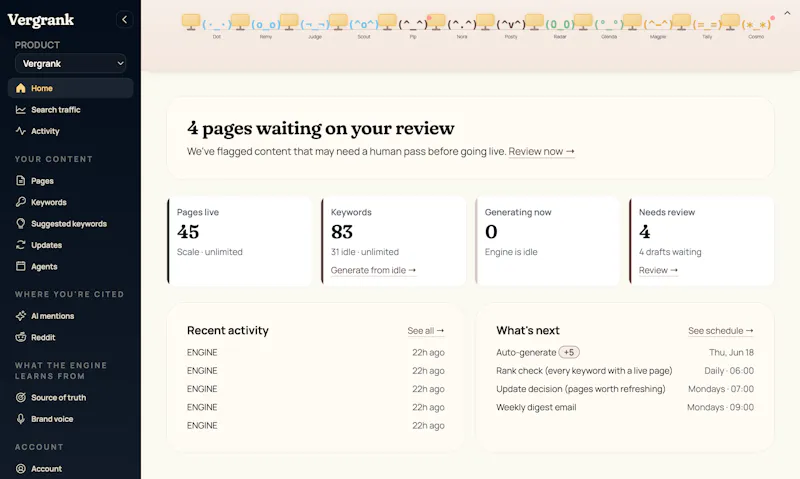Screen dimensions: 800x479
Task: Click See schedule link
Action: (720, 331)
